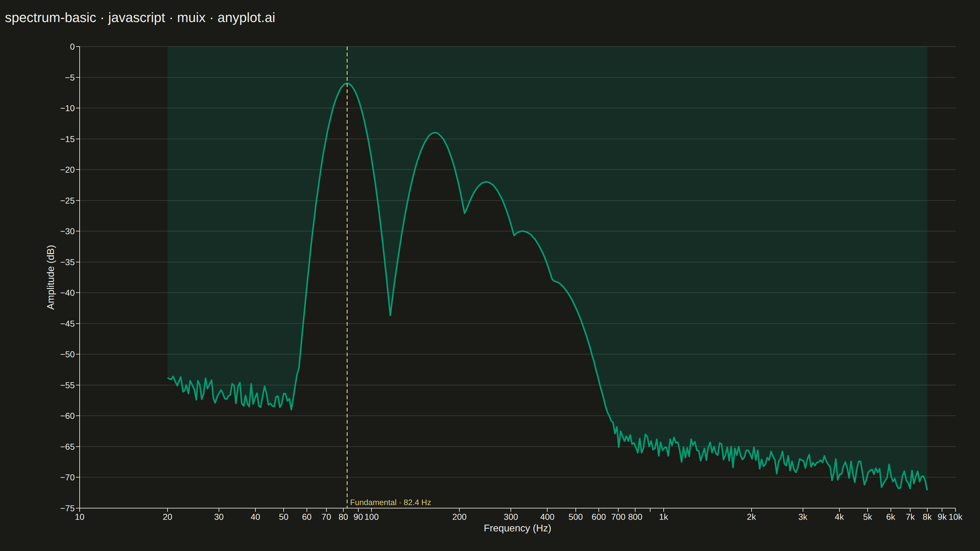980x551 pixels.
Task: Click the Fundamental 82.4 Hz annotation label
Action: (390, 502)
